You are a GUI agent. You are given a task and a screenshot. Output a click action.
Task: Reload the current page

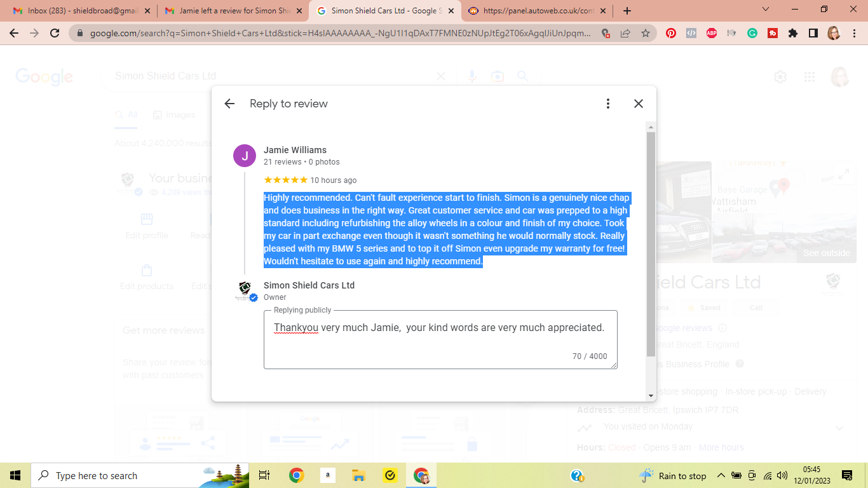tap(55, 34)
